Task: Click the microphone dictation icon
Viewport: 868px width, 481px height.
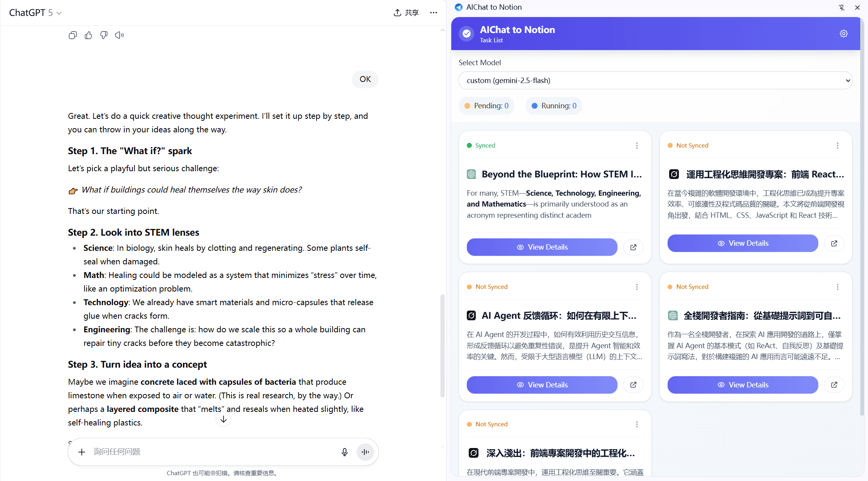Action: pyautogui.click(x=344, y=452)
